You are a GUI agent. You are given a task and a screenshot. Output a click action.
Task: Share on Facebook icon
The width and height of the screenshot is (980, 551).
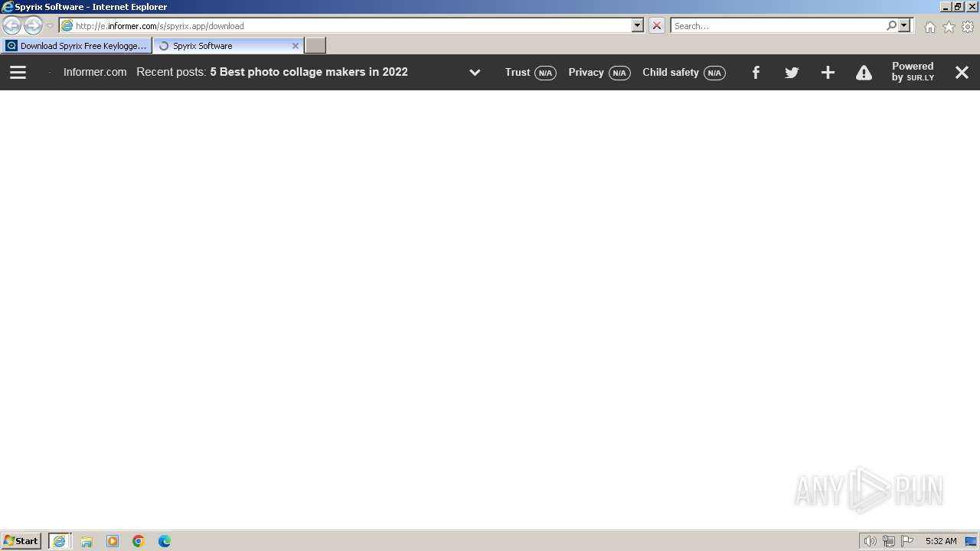756,73
